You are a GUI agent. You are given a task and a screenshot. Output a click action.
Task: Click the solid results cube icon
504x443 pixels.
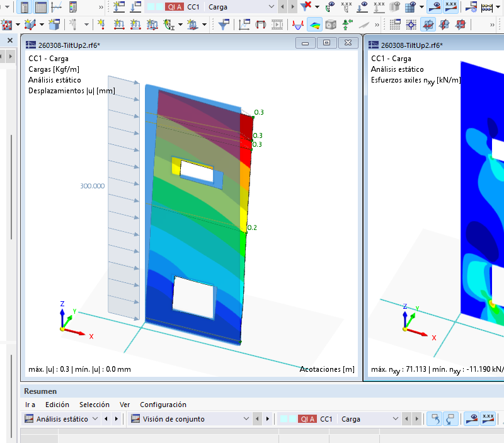click(331, 25)
